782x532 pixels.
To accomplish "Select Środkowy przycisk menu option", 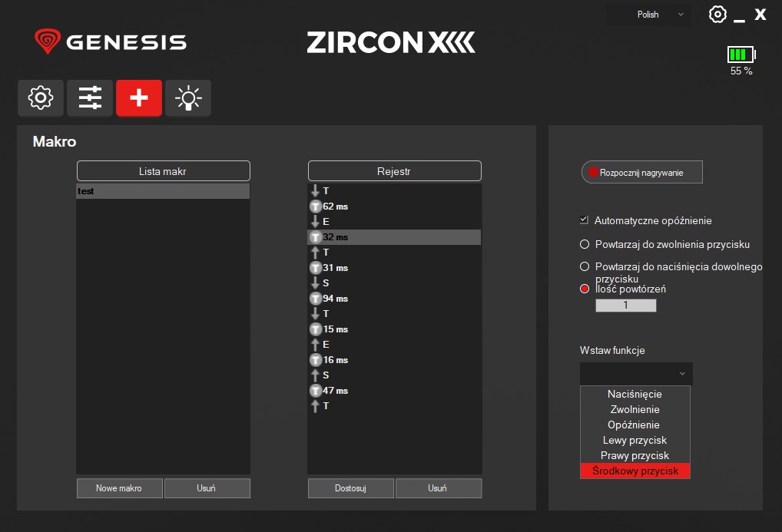I will tap(635, 471).
